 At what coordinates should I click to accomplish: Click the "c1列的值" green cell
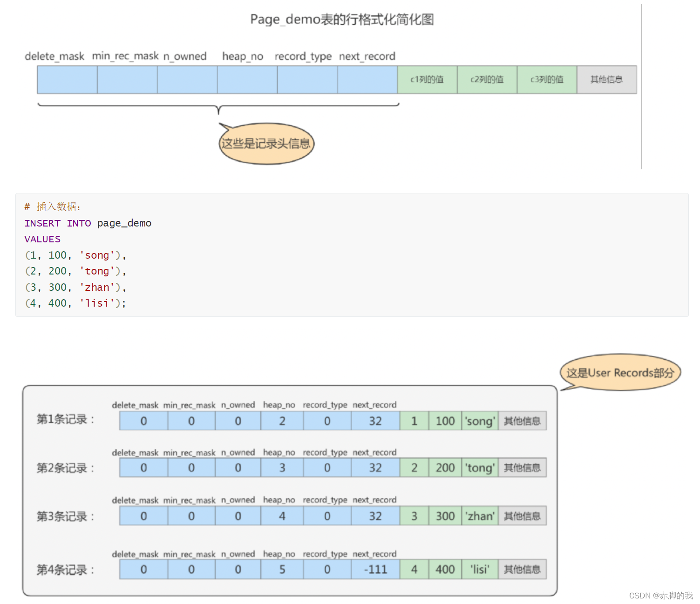[x=427, y=80]
